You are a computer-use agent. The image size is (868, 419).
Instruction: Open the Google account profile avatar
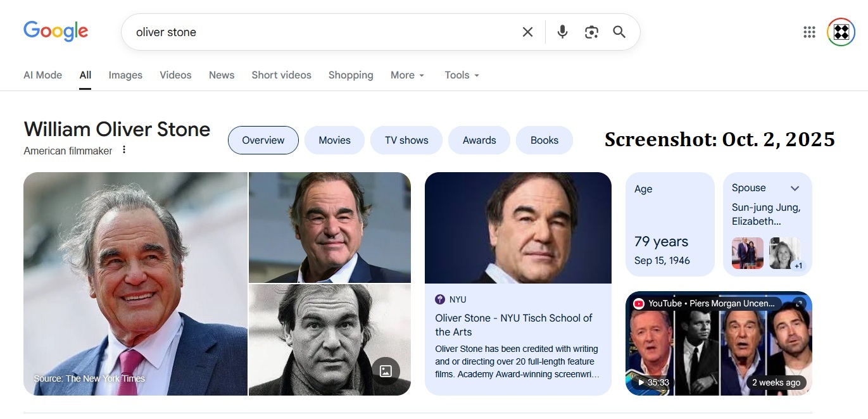click(841, 32)
